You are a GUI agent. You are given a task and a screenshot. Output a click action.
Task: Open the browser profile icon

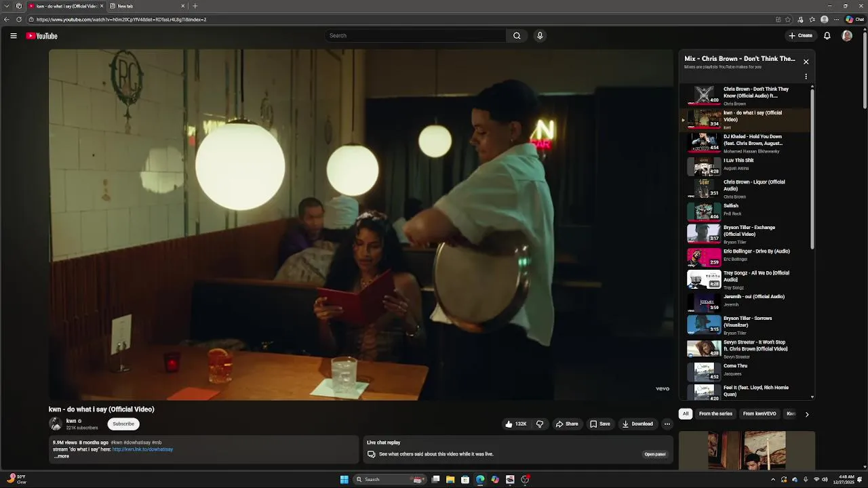tap(824, 20)
